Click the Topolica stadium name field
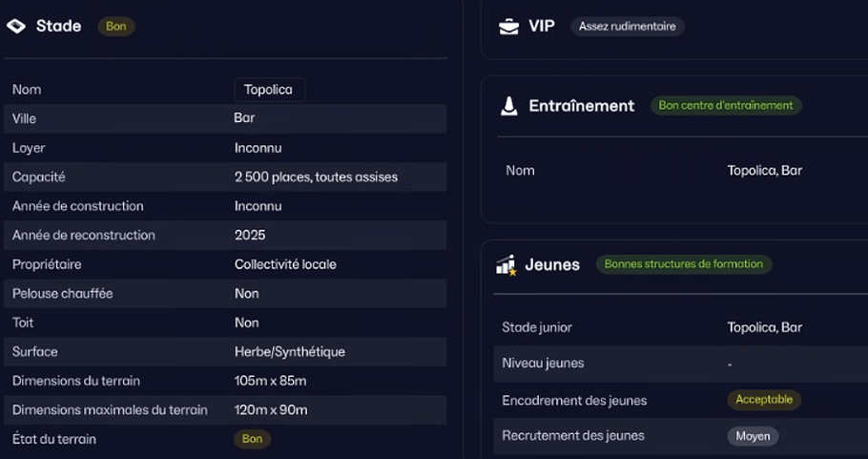The height and width of the screenshot is (459, 868). pos(270,90)
